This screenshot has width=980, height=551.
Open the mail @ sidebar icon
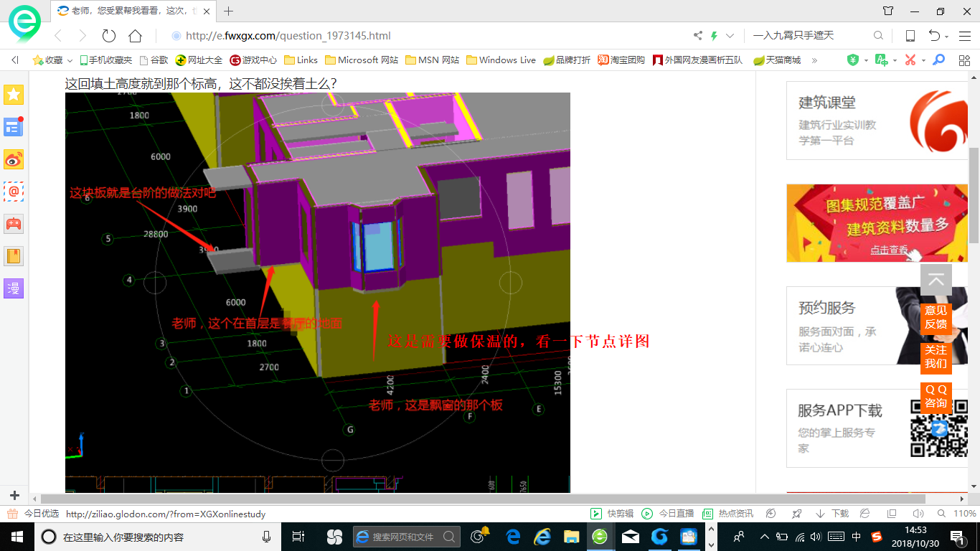click(x=14, y=192)
